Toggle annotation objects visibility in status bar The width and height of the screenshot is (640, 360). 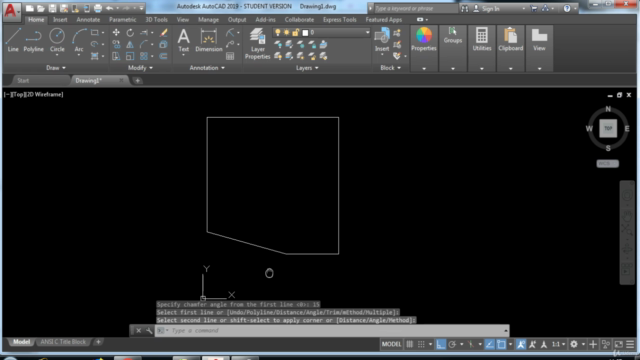pyautogui.click(x=521, y=344)
